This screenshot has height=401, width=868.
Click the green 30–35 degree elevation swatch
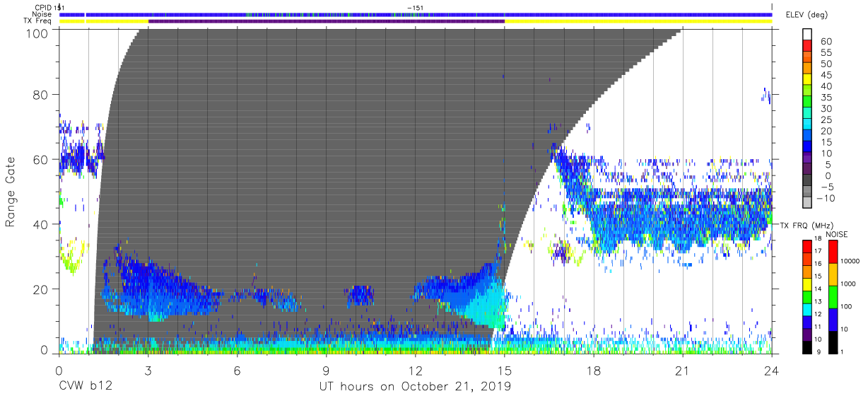[807, 103]
